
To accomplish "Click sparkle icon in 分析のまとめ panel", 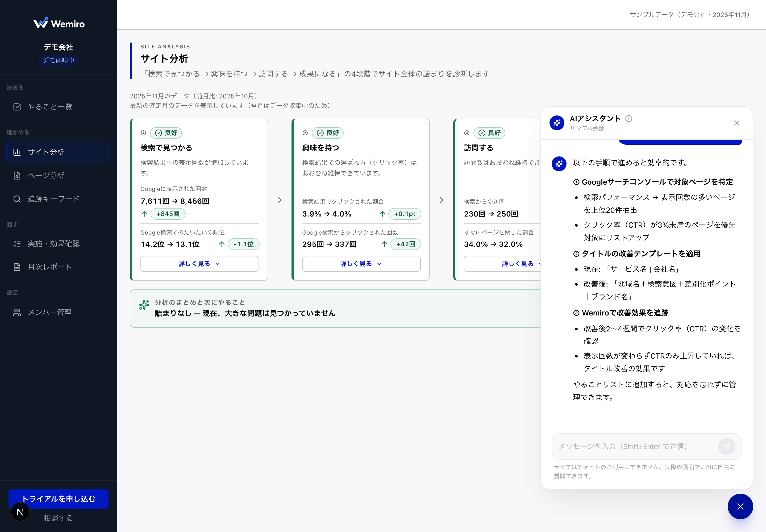I will (x=144, y=305).
